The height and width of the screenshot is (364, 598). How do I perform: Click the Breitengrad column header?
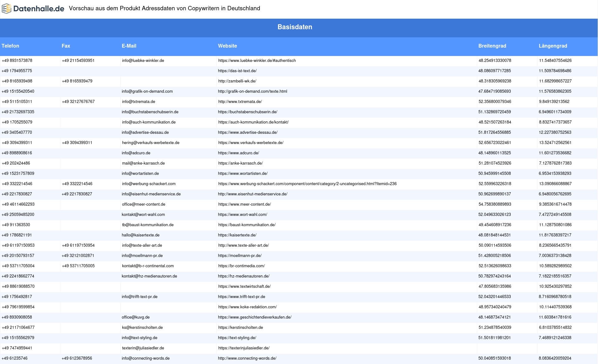click(x=492, y=46)
